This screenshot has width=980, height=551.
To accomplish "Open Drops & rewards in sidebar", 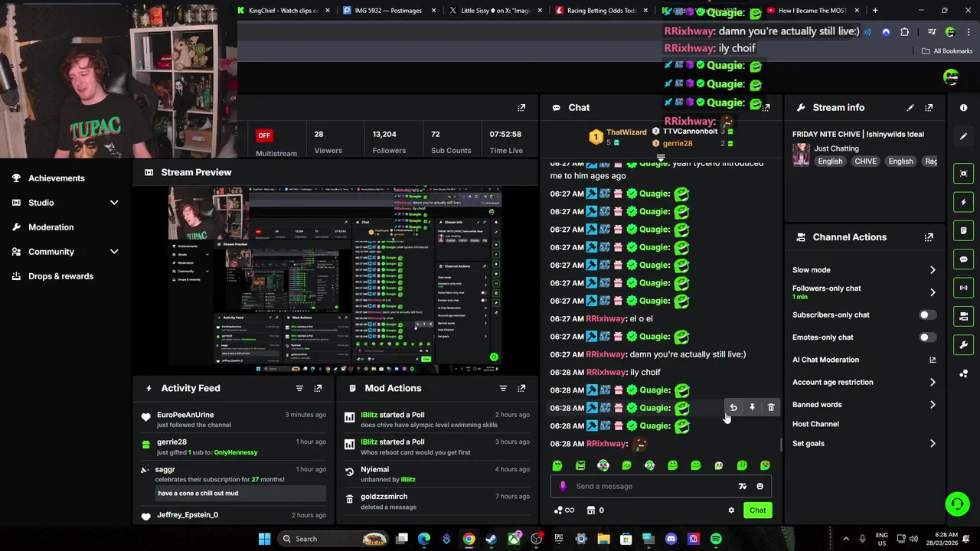I will coord(60,276).
